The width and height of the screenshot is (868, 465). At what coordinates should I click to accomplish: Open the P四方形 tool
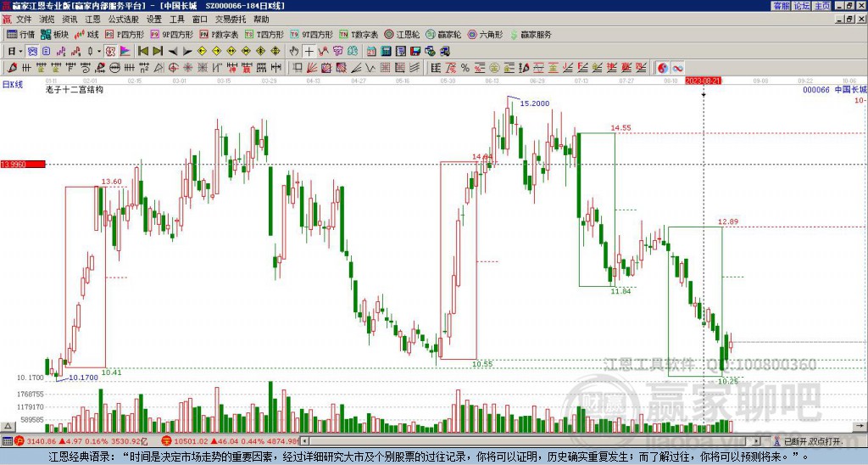coord(125,34)
